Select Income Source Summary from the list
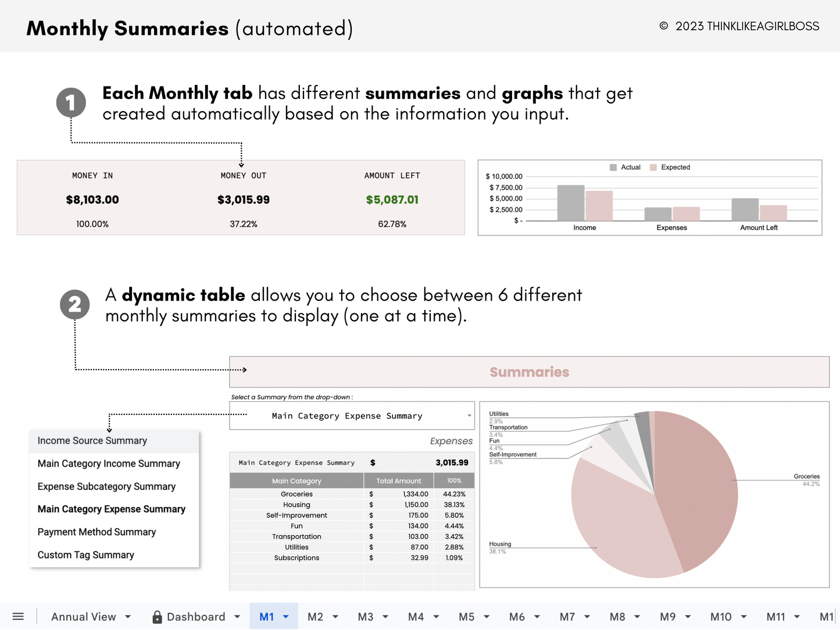Screen dimensions: 840x630 92,441
